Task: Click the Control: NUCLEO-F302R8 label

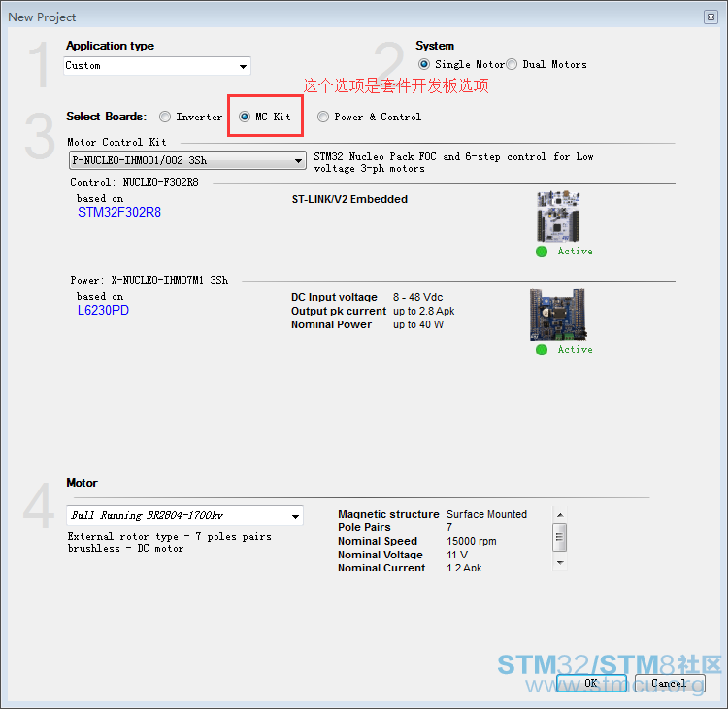Action: click(134, 183)
